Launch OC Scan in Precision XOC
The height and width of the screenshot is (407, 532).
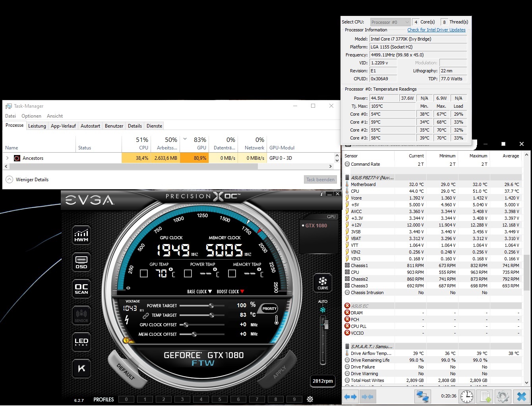[81, 289]
